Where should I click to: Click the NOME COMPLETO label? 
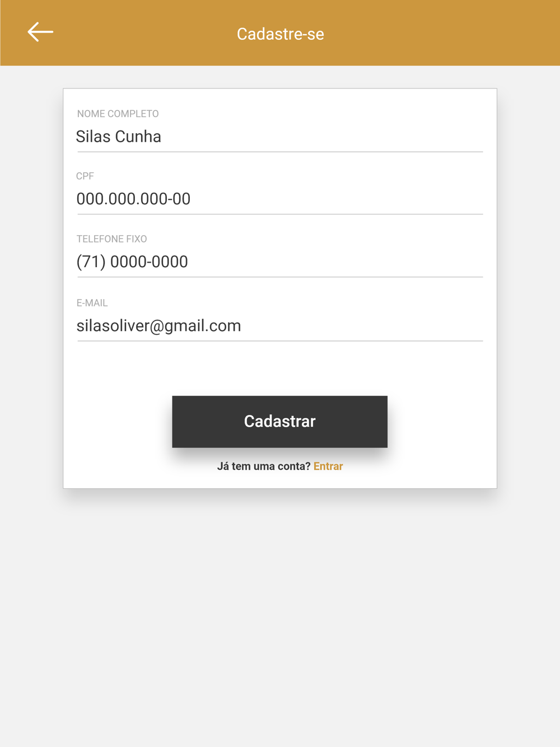click(x=118, y=114)
